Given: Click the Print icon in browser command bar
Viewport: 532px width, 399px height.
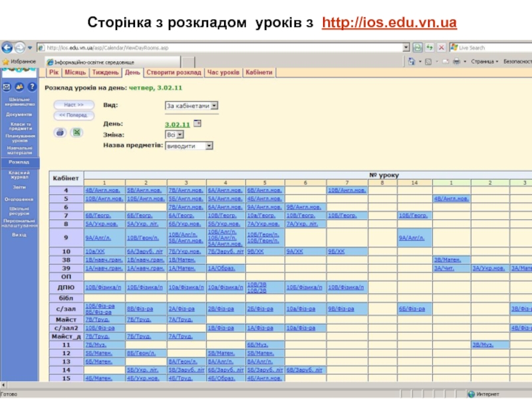Looking at the screenshot, I should (457, 61).
